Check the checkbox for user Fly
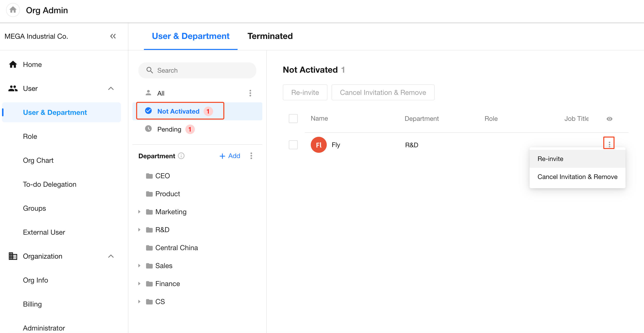644x333 pixels. 293,145
